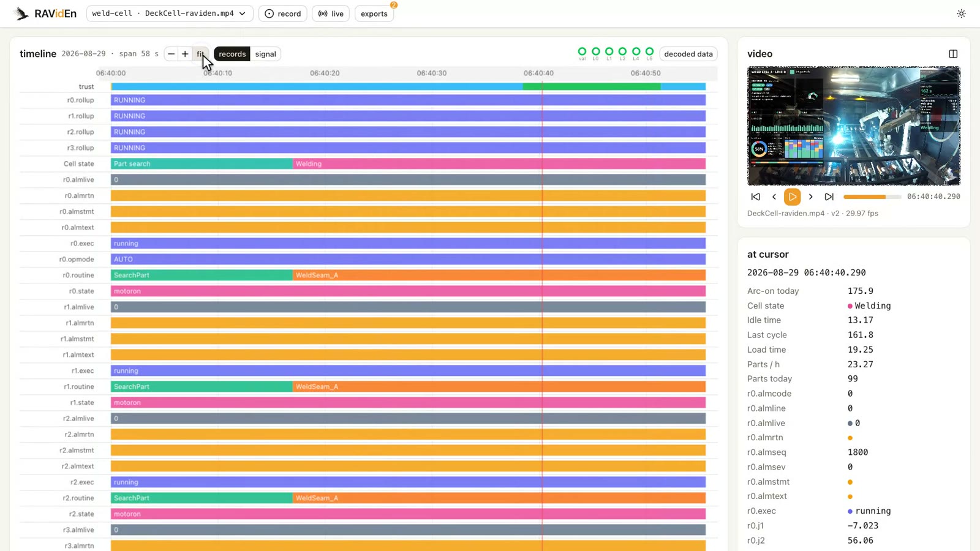This screenshot has width=980, height=551.
Task: Skip to start of video
Action: 756,197
